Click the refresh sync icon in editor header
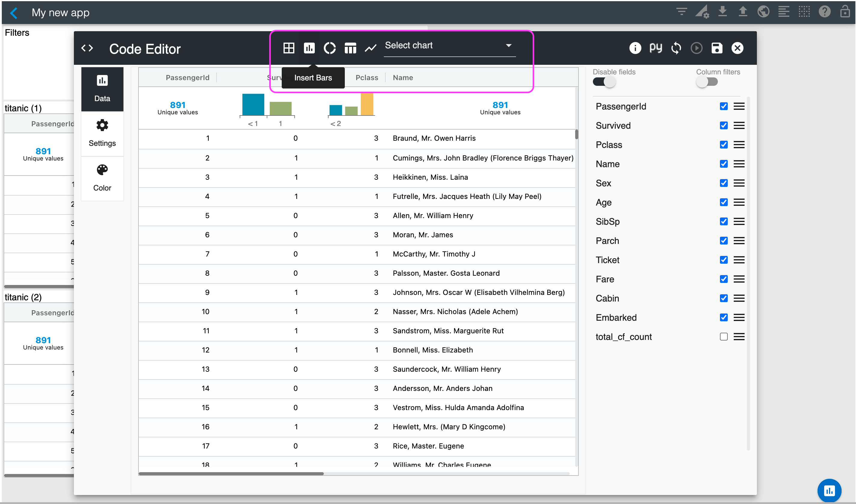The height and width of the screenshot is (504, 856). (x=676, y=48)
